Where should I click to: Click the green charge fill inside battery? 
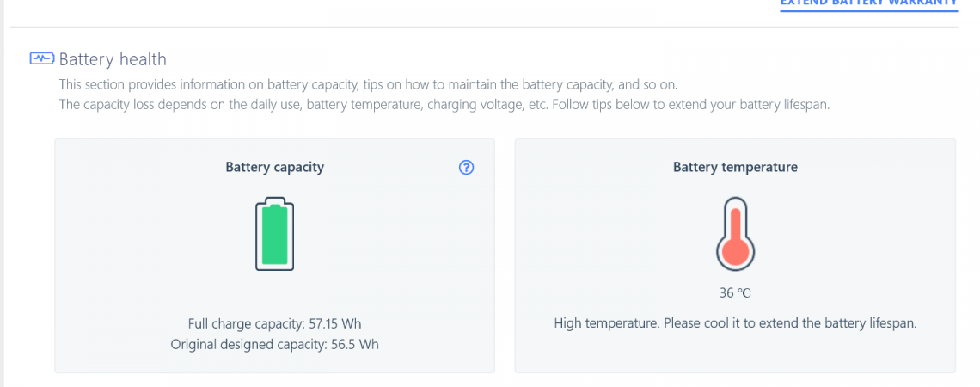[274, 239]
